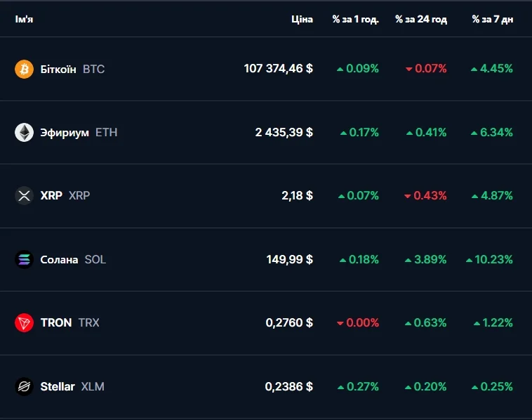Viewport: 532px width, 420px height.
Task: Click Stellar 7-day change 0.25%
Action: (492, 386)
